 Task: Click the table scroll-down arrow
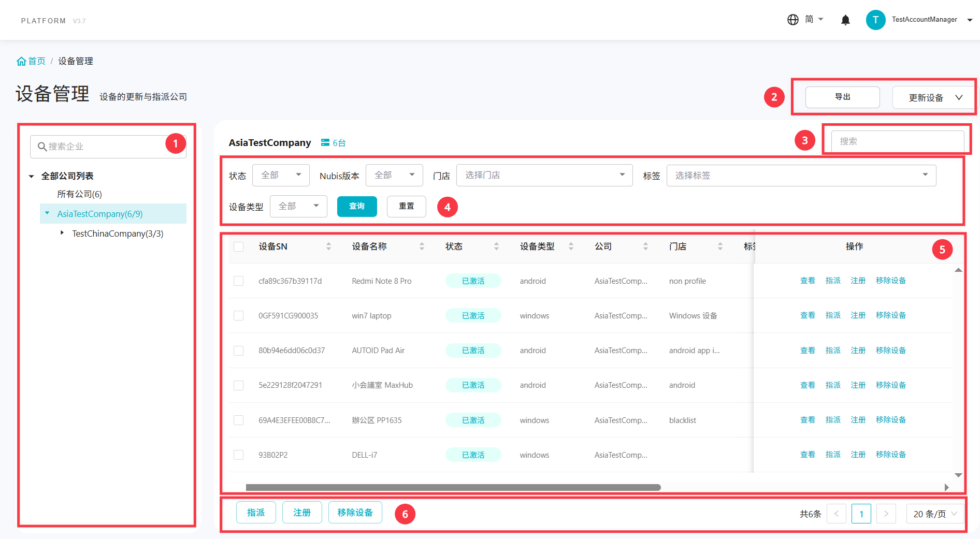[x=958, y=475]
